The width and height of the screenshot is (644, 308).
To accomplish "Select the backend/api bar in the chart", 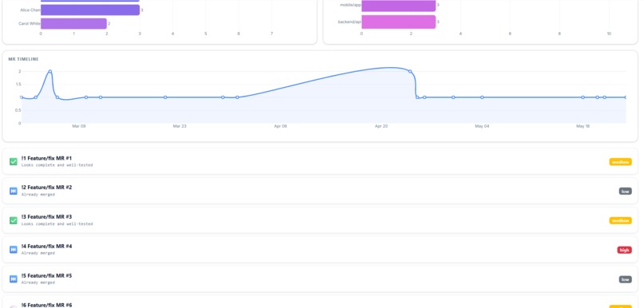I will (399, 22).
